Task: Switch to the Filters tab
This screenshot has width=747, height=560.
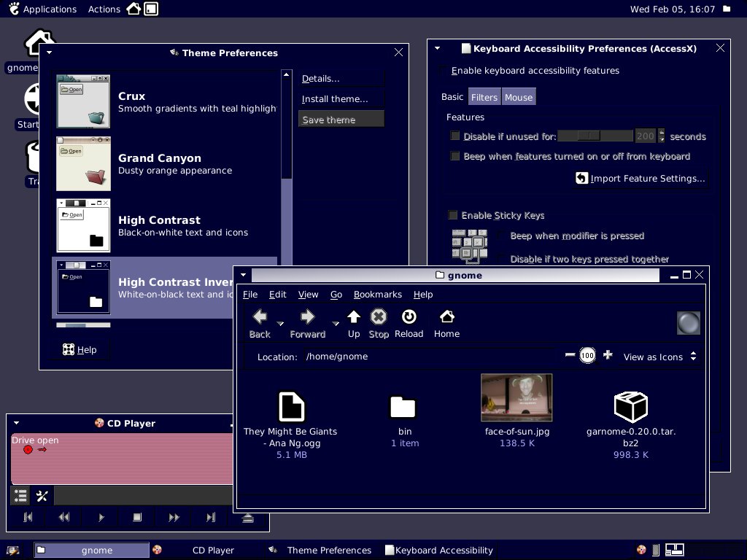Action: [x=484, y=97]
